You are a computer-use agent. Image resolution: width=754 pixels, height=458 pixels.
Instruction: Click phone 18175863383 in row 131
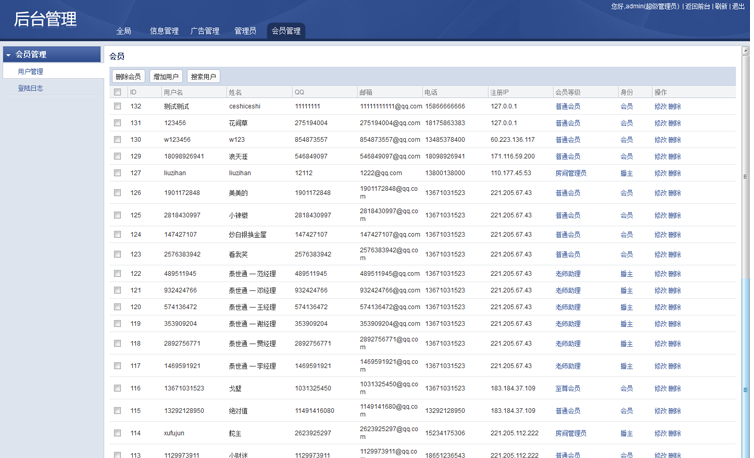tap(445, 123)
